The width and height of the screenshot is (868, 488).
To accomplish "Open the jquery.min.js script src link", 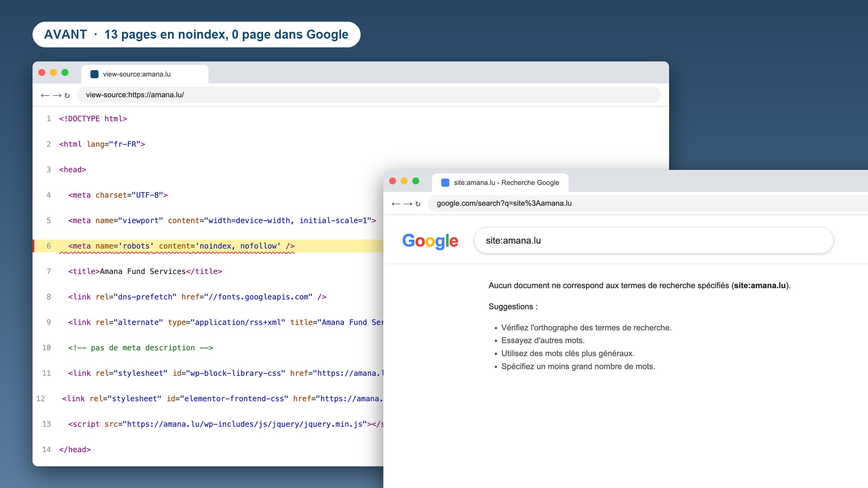I will pos(245,424).
